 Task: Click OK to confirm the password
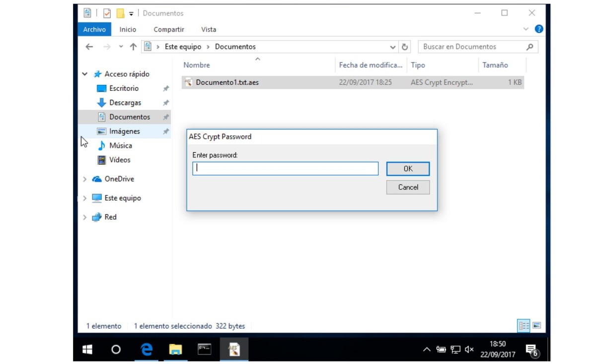[407, 168]
